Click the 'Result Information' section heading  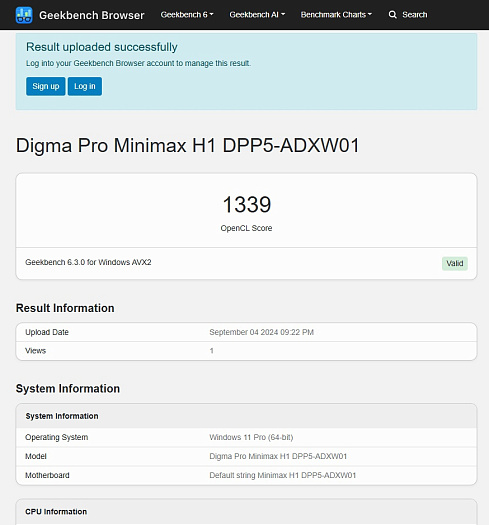coord(65,308)
